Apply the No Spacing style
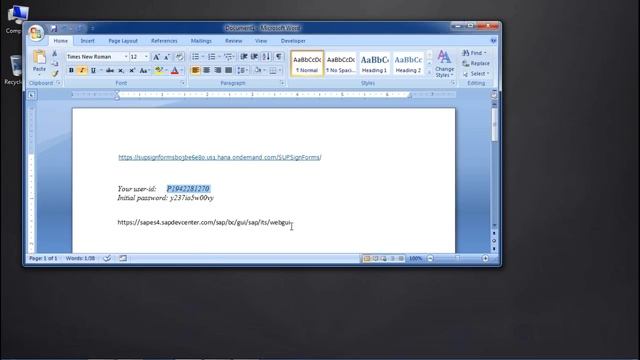The width and height of the screenshot is (640, 360). coord(341,63)
